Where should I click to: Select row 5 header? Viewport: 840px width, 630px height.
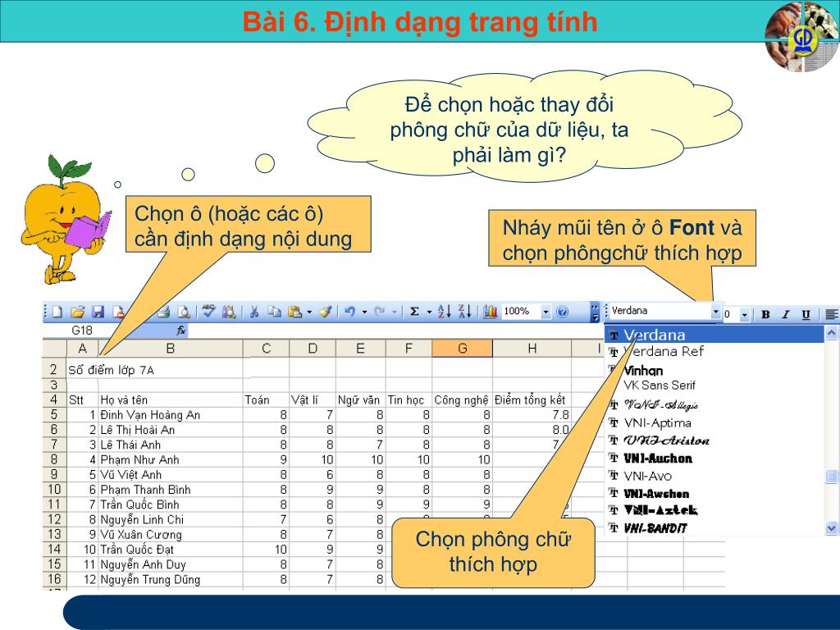(x=54, y=414)
